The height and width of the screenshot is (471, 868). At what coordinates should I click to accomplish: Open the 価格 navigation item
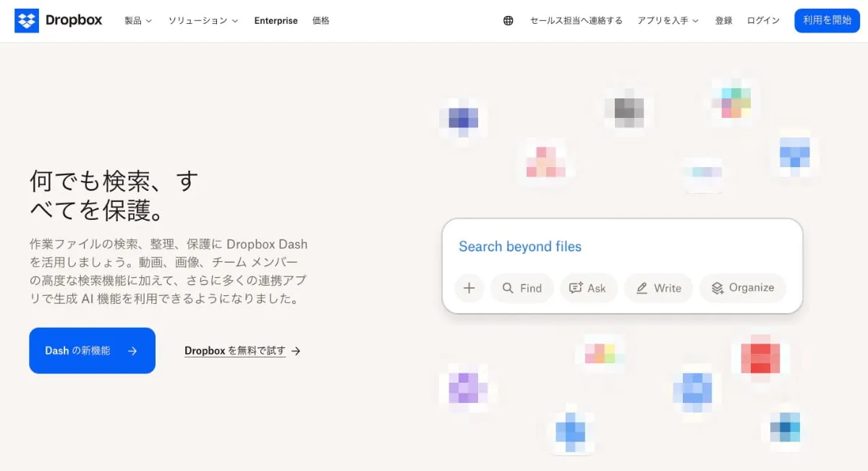click(321, 21)
